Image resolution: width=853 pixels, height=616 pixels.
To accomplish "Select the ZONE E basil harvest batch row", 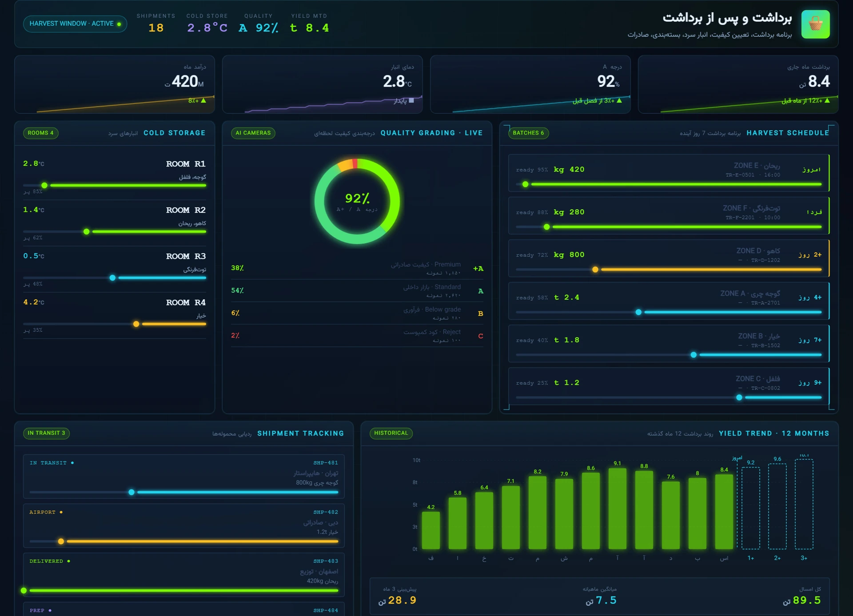I will pos(669,173).
